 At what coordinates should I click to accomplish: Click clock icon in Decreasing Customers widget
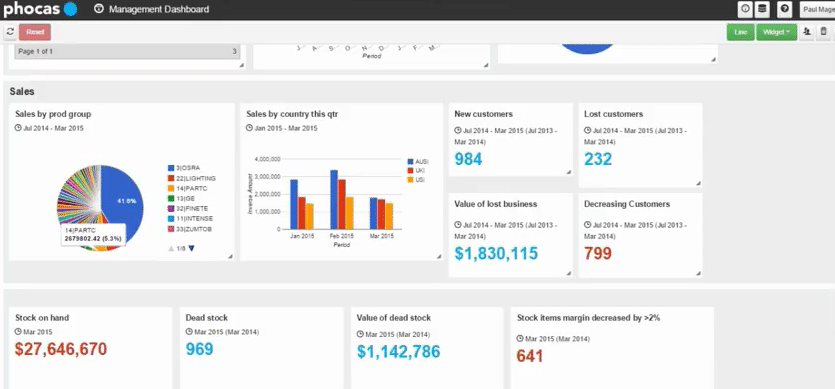coord(587,225)
